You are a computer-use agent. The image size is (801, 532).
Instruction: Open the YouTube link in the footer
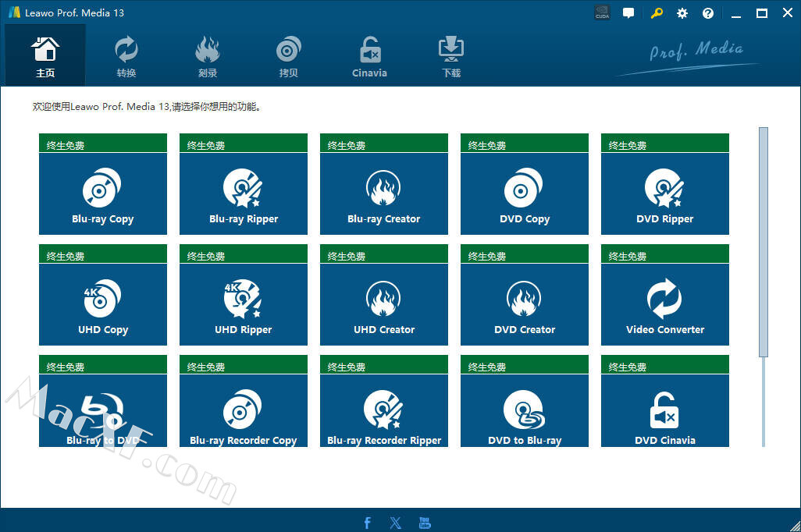425,523
